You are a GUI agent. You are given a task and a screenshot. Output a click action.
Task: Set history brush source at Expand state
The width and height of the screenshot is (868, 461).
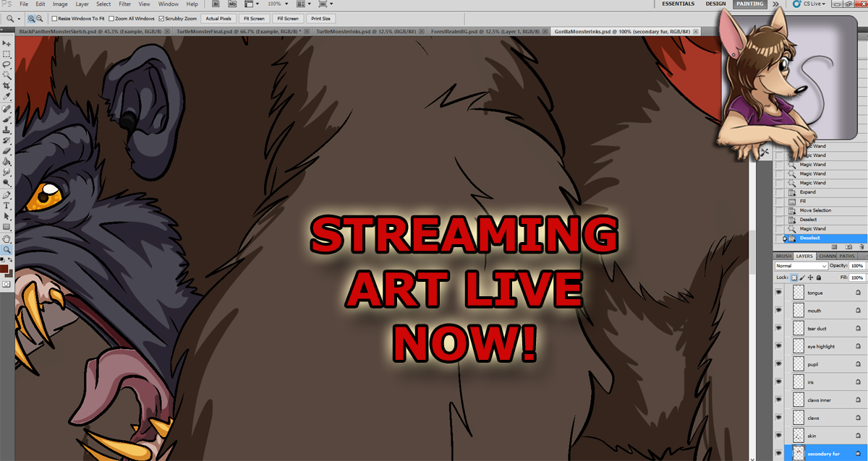[779, 192]
